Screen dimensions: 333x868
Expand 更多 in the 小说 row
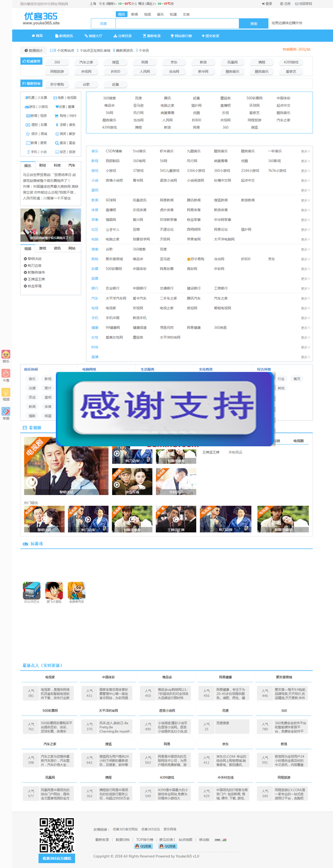(305, 181)
